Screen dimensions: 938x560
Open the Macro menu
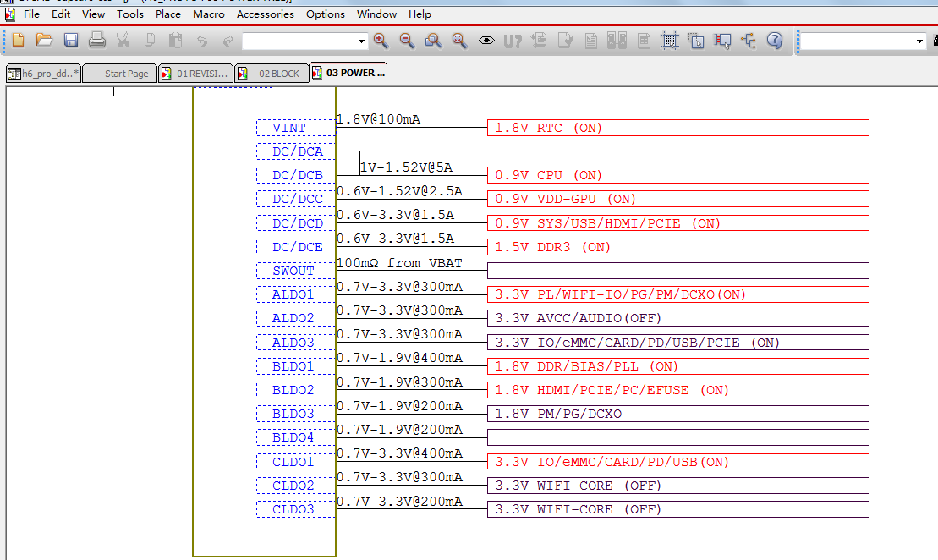coord(209,14)
